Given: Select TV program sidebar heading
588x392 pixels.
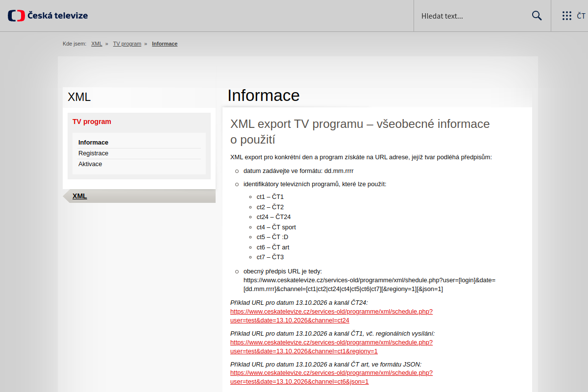Looking at the screenshot, I should 92,122.
